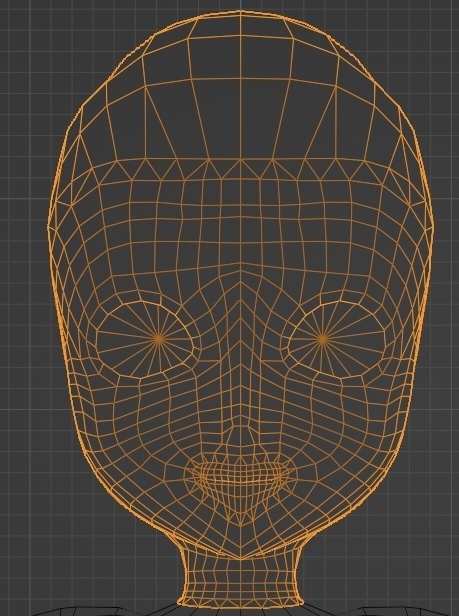Click the topmost vertex of the head mesh
Screen dimensions: 459x616
click(x=241, y=11)
